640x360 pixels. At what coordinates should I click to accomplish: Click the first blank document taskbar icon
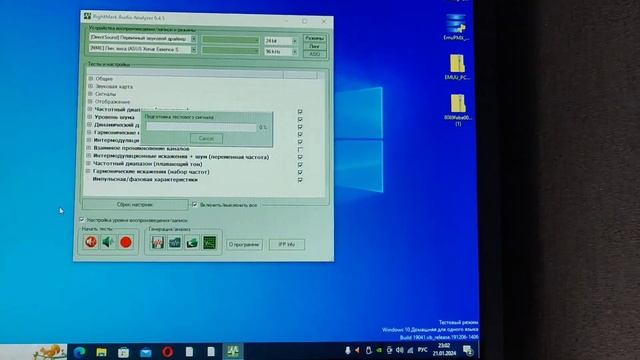pos(189,351)
